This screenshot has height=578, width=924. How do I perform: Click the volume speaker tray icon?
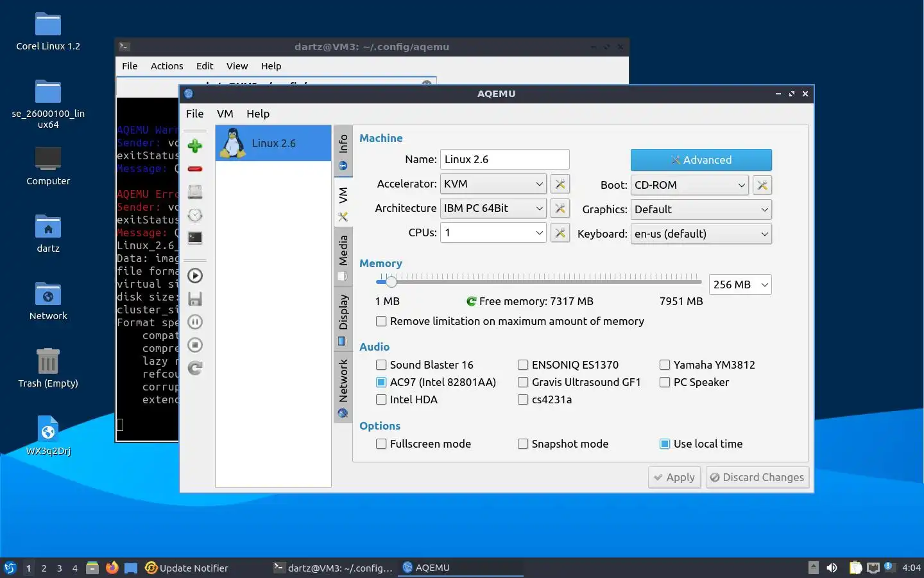coord(832,568)
